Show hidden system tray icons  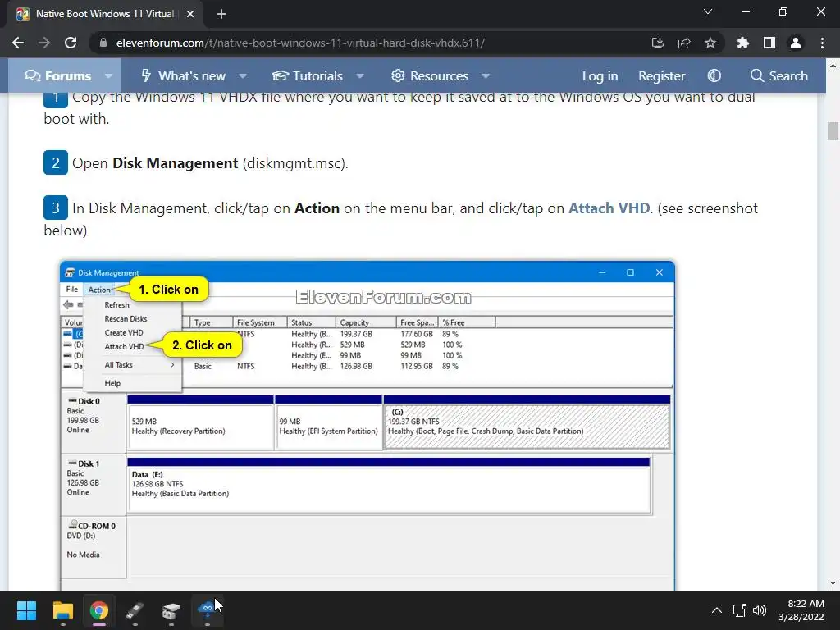click(716, 610)
